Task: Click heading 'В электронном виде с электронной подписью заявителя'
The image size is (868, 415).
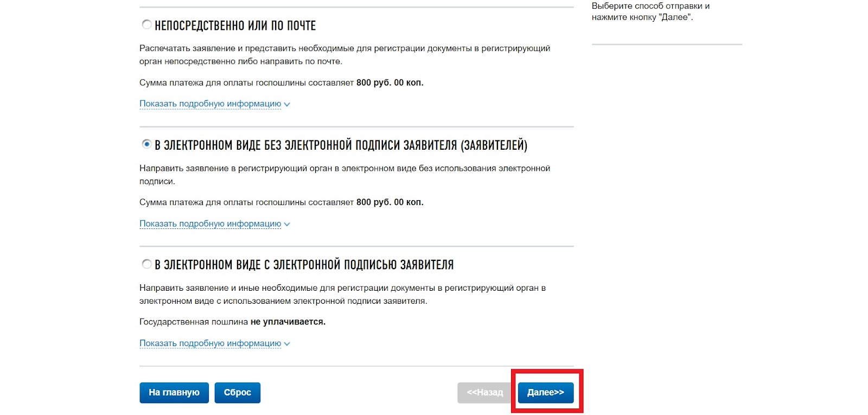Action: coord(304,265)
